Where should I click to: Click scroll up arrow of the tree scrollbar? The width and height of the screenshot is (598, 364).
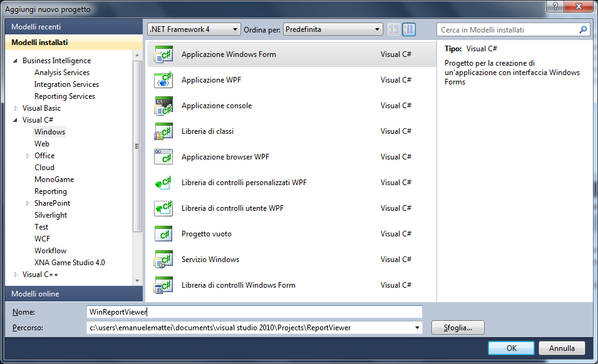coord(137,56)
